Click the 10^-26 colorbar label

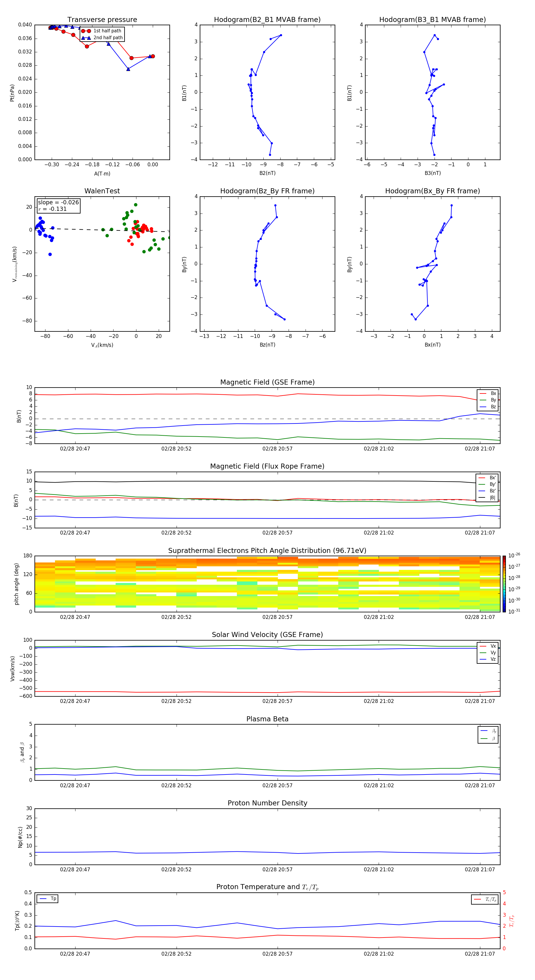(x=514, y=555)
